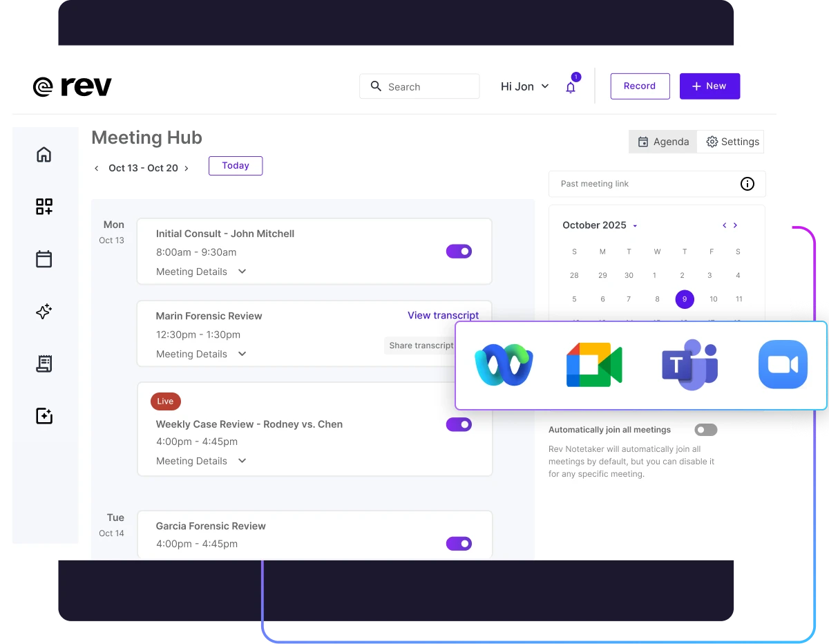Select the Microsoft Teams integration icon

(689, 365)
